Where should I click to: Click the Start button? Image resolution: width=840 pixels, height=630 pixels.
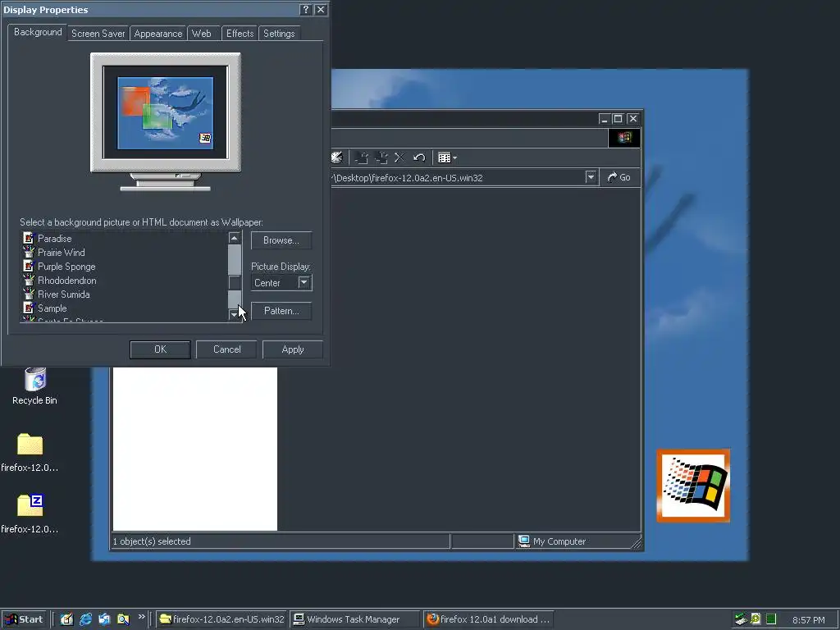click(24, 619)
